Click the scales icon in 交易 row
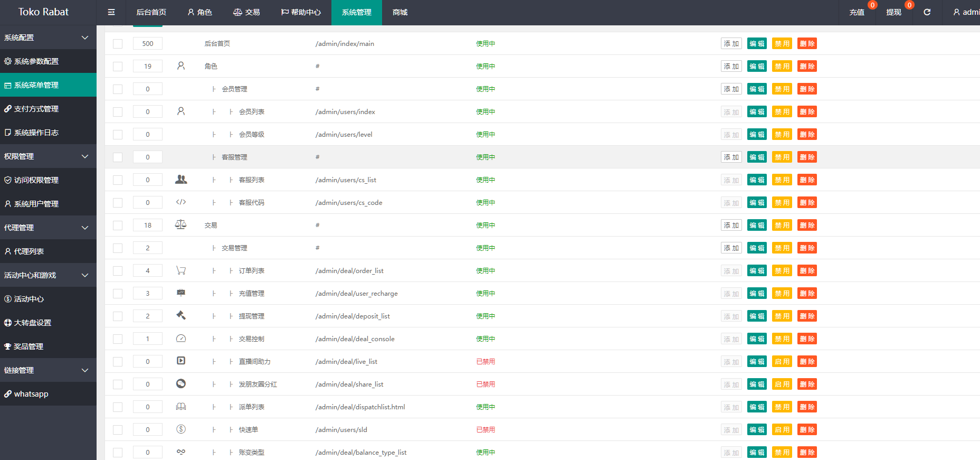 (x=180, y=224)
